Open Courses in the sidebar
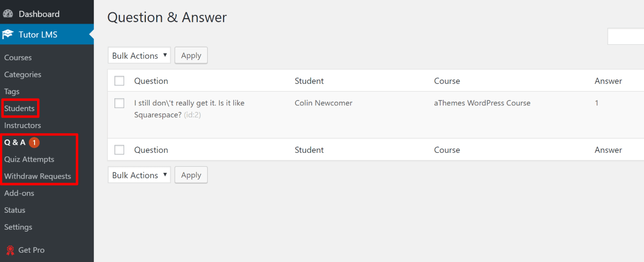The height and width of the screenshot is (262, 644). click(18, 58)
